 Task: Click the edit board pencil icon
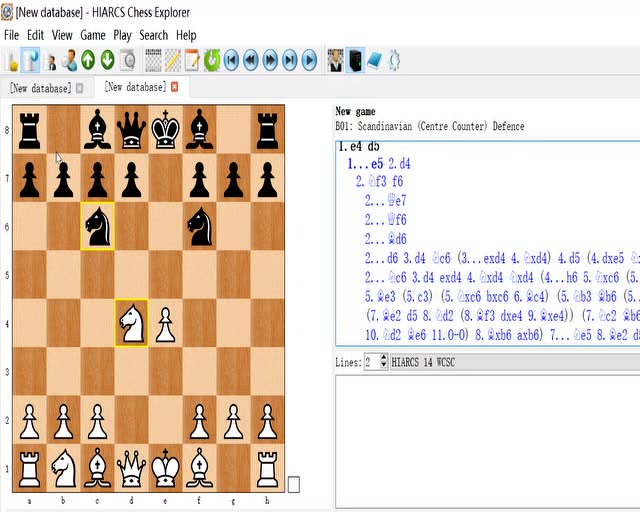173,60
